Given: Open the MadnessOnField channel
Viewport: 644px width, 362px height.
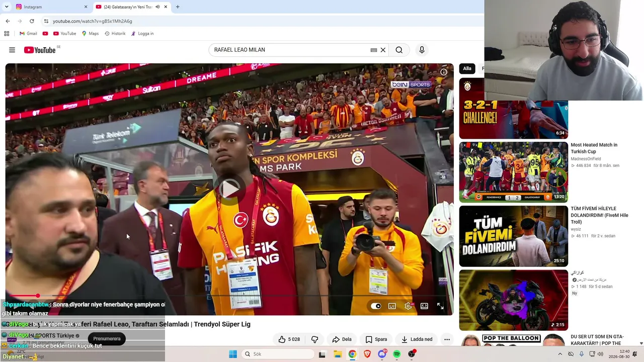Looking at the screenshot, I should pos(586,159).
